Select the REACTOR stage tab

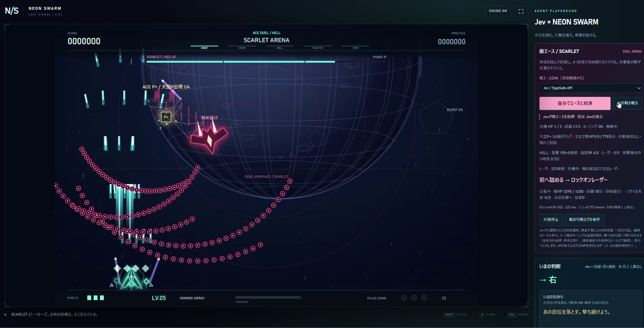[318, 47]
